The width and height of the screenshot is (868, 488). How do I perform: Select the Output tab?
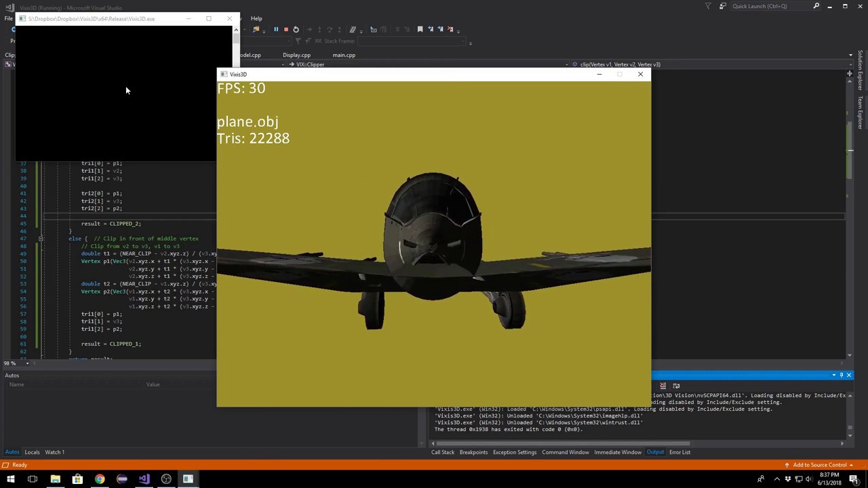pos(655,452)
